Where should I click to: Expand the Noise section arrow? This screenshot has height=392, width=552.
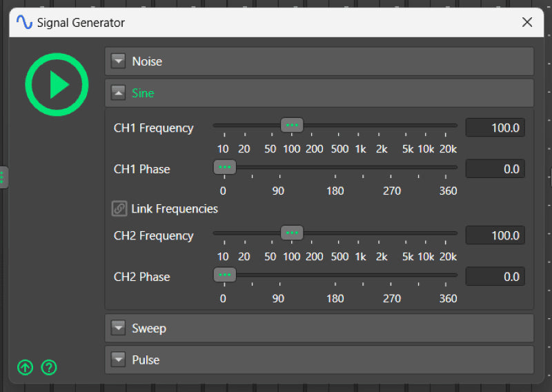(119, 61)
